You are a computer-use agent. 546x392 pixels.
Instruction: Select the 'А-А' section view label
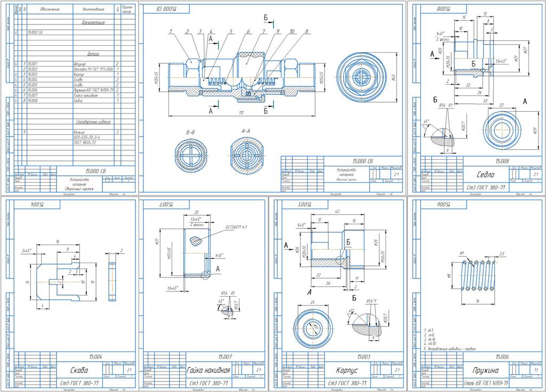tap(245, 131)
